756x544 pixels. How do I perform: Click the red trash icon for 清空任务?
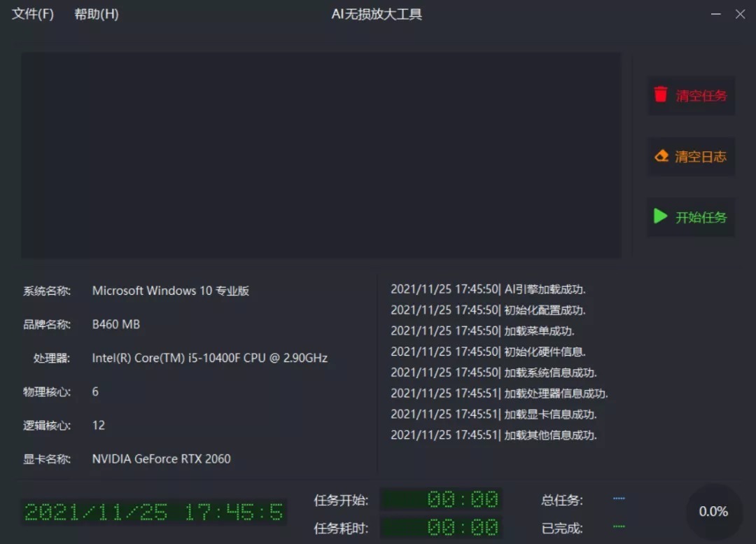[x=661, y=95]
